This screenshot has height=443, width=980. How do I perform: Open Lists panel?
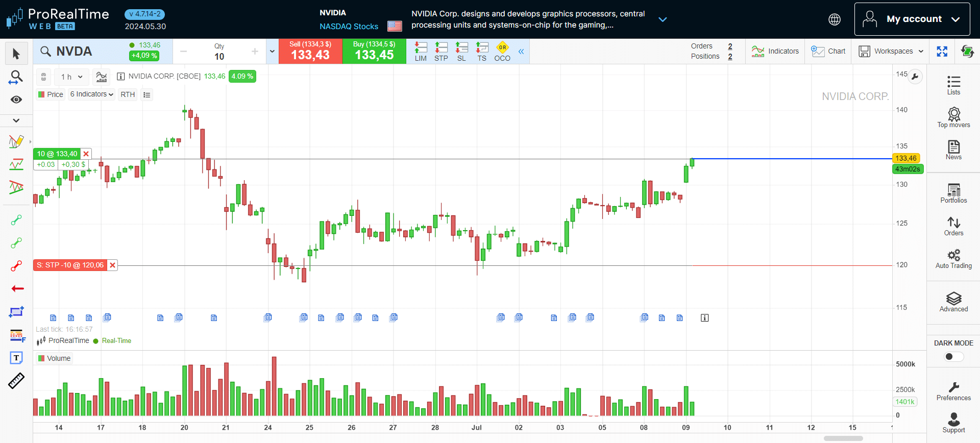(x=953, y=85)
